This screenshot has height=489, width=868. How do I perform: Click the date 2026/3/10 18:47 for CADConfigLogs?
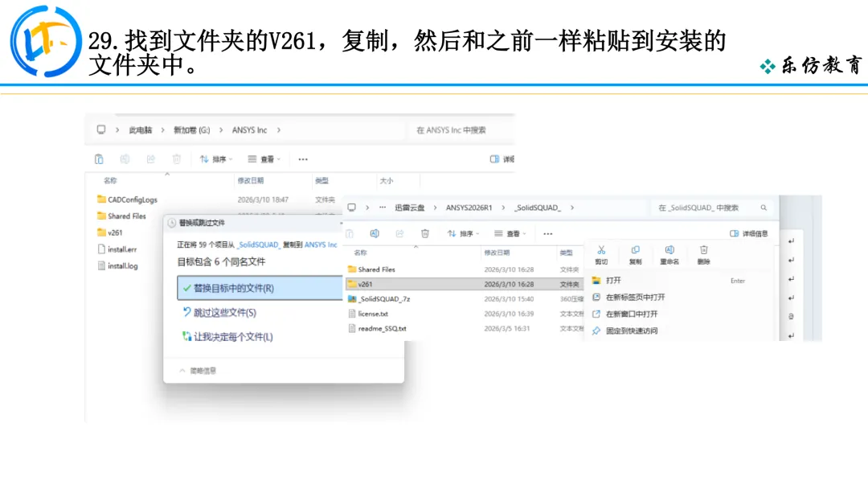point(263,199)
